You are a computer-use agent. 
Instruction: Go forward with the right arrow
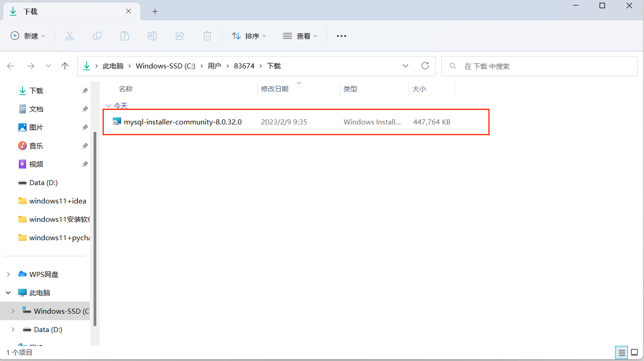[31, 66]
